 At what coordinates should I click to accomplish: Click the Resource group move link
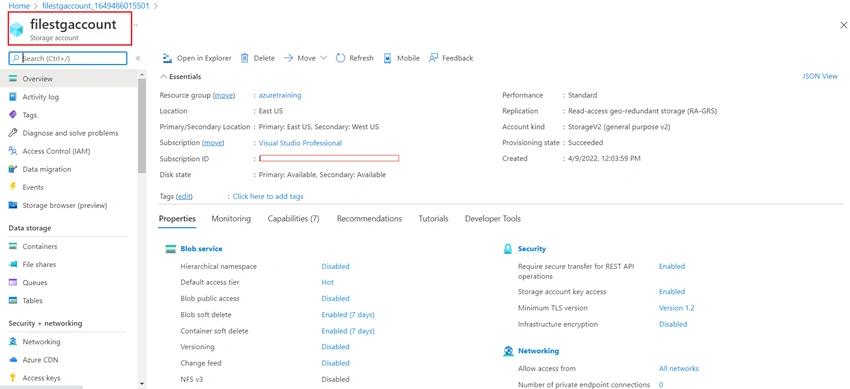(x=224, y=95)
